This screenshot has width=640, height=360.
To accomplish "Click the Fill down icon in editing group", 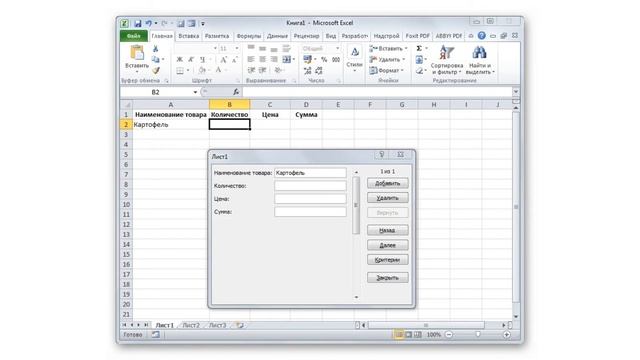I will tap(419, 60).
